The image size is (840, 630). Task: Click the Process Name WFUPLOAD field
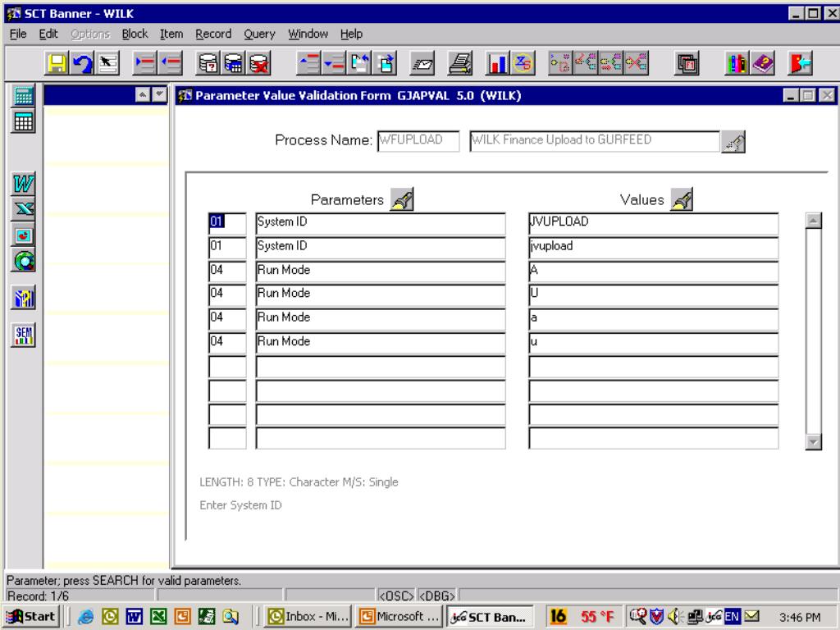click(418, 141)
